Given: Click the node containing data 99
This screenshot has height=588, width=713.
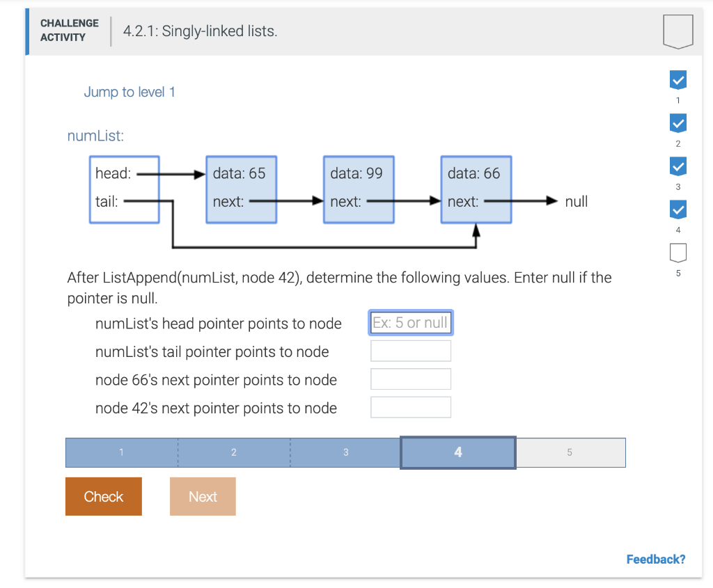Looking at the screenshot, I should tap(359, 189).
